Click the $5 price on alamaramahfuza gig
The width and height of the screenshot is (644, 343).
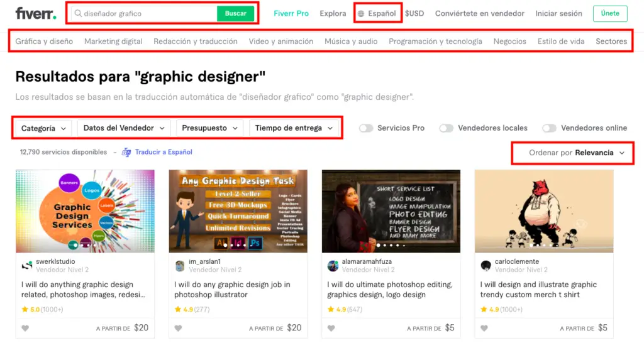tap(450, 328)
